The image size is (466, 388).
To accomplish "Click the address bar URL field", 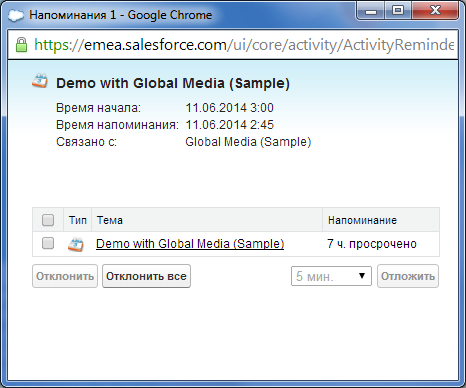I will (233, 45).
